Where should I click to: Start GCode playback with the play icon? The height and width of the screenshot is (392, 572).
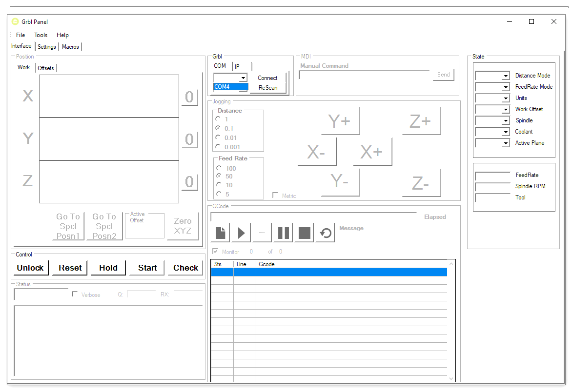241,233
